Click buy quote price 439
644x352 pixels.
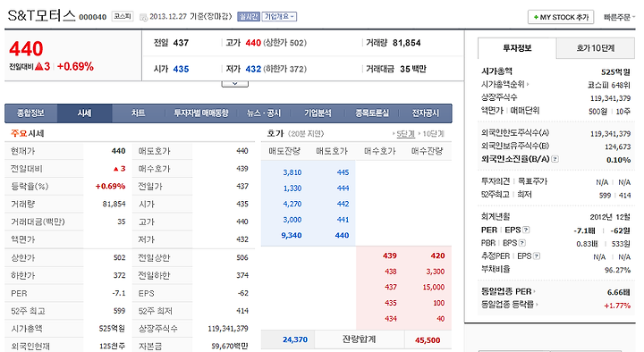pos(390,256)
